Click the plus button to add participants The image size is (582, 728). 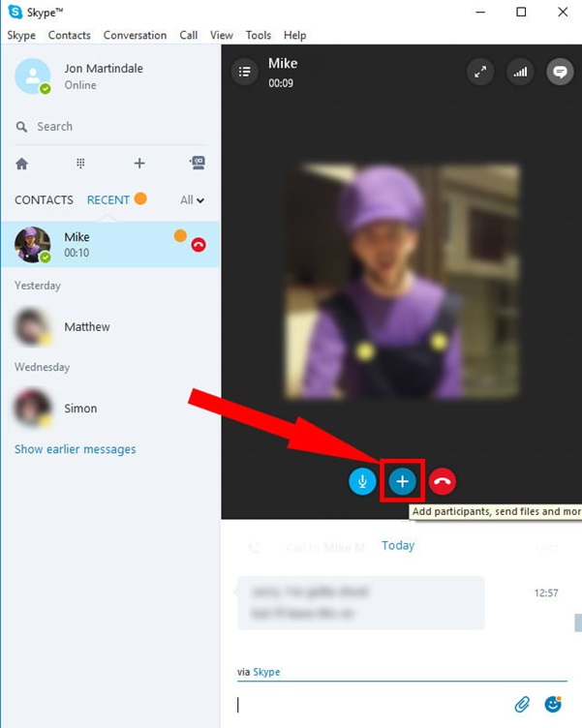[x=402, y=481]
